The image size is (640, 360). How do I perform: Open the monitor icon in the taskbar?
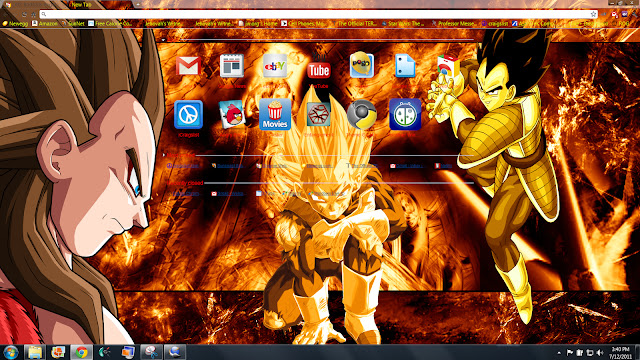pos(128,352)
